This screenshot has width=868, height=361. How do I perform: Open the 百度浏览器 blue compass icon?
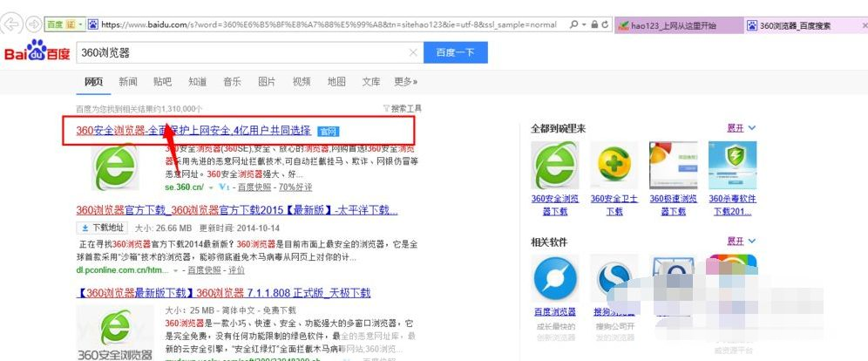point(555,278)
